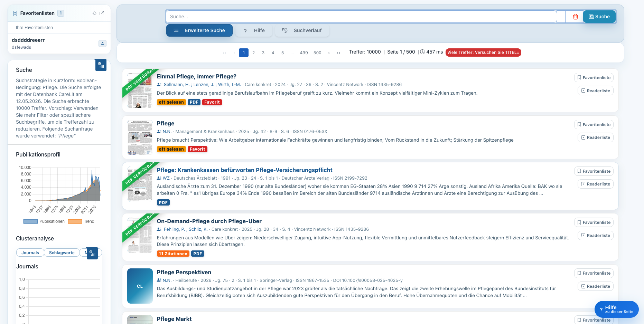Toggle Readerliste for the 'Pflege' article

click(x=596, y=137)
